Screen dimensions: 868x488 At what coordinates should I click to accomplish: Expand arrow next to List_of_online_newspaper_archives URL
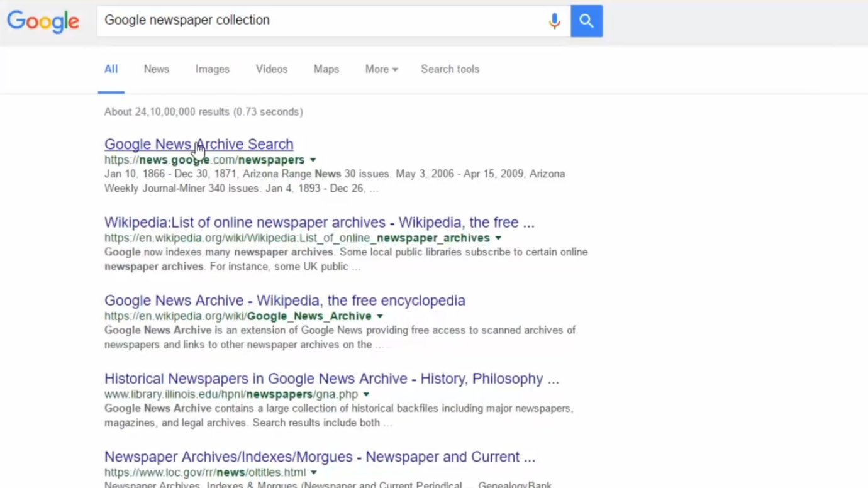click(x=498, y=238)
